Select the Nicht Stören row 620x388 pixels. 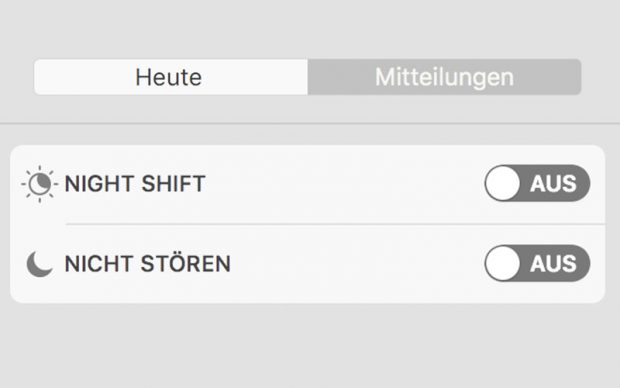308,264
